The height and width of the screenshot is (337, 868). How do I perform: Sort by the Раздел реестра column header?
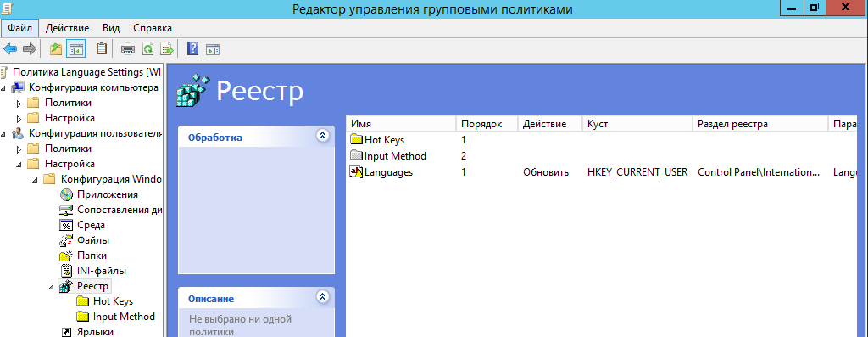click(x=760, y=124)
